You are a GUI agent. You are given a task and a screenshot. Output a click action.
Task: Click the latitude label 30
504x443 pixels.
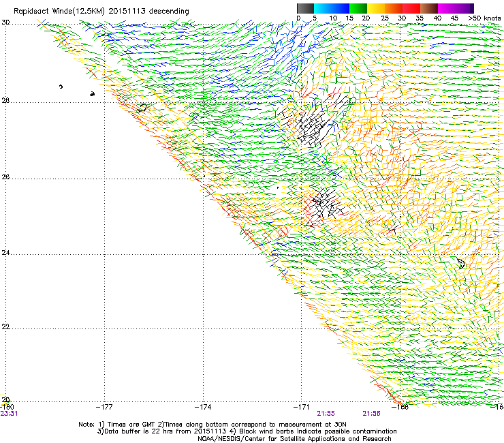pos(5,22)
